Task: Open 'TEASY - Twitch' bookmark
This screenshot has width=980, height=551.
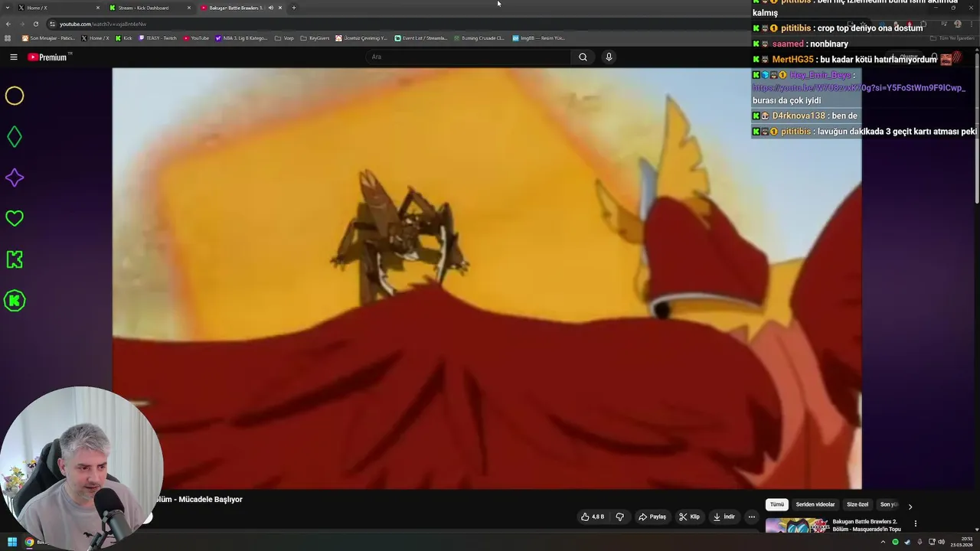Action: pyautogui.click(x=158, y=37)
